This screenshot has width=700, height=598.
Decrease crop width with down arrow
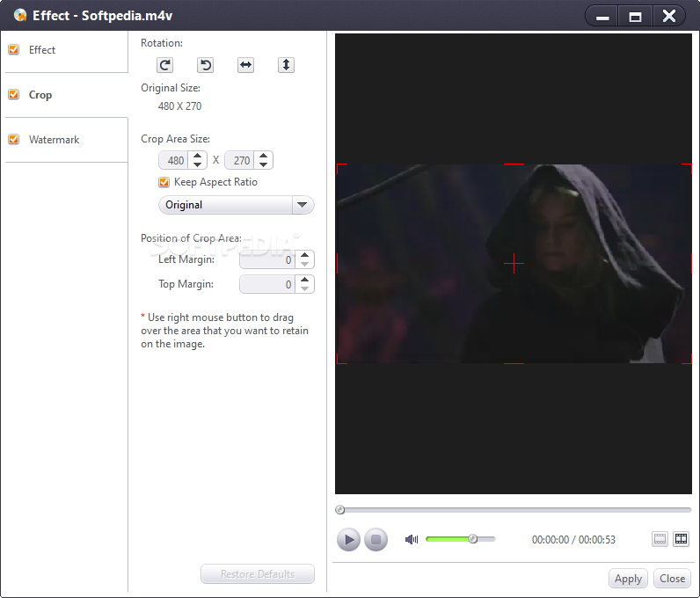coord(197,164)
